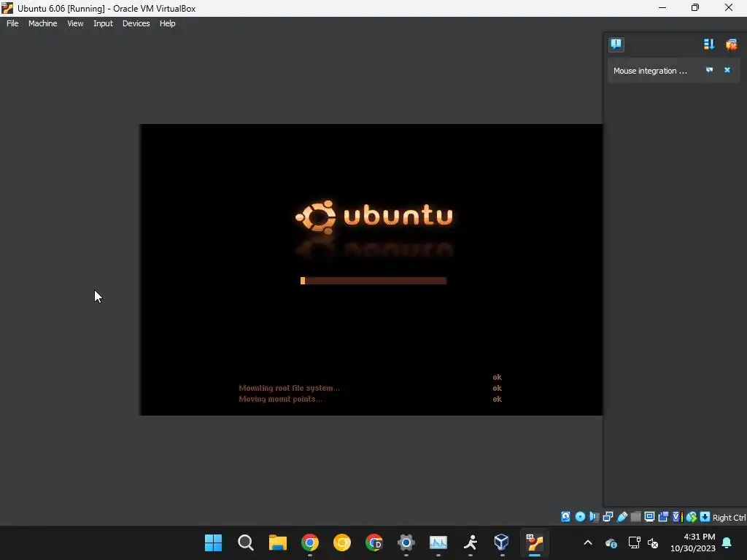Image resolution: width=747 pixels, height=560 pixels.
Task: Click the Moving mount points line
Action: click(280, 399)
